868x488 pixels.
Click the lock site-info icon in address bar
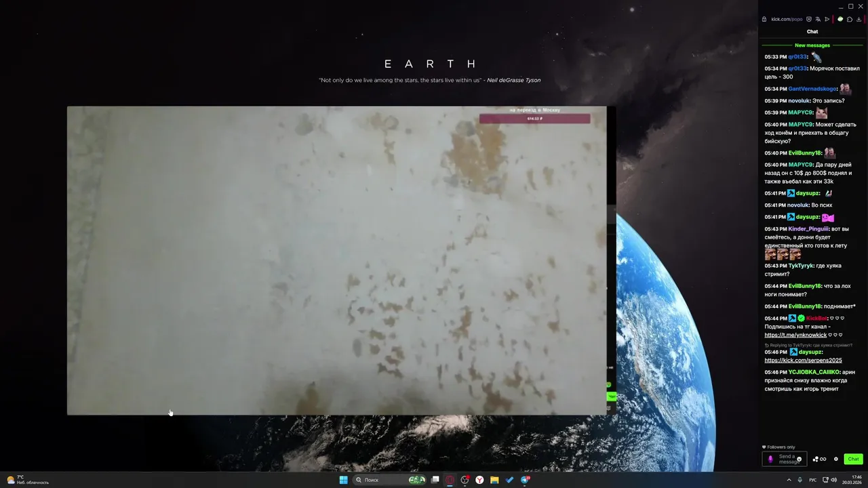coord(764,19)
